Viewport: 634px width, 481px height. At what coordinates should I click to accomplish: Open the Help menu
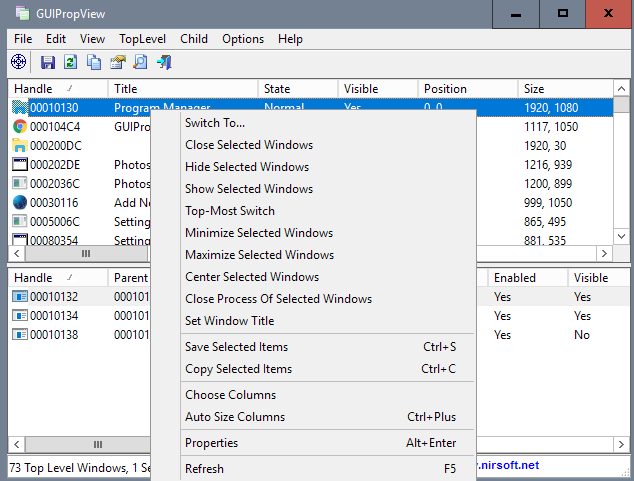coord(290,39)
